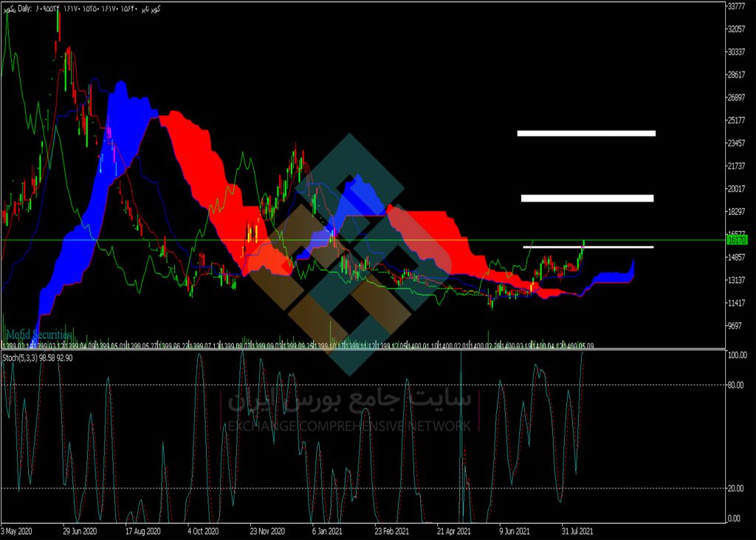Click the diamond-shaped logo watermark in center

pyautogui.click(x=351, y=254)
